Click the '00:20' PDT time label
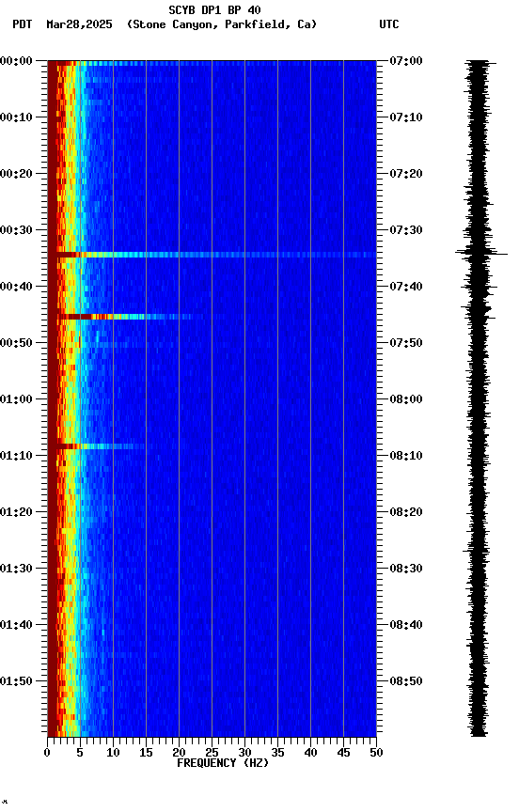 pyautogui.click(x=16, y=174)
